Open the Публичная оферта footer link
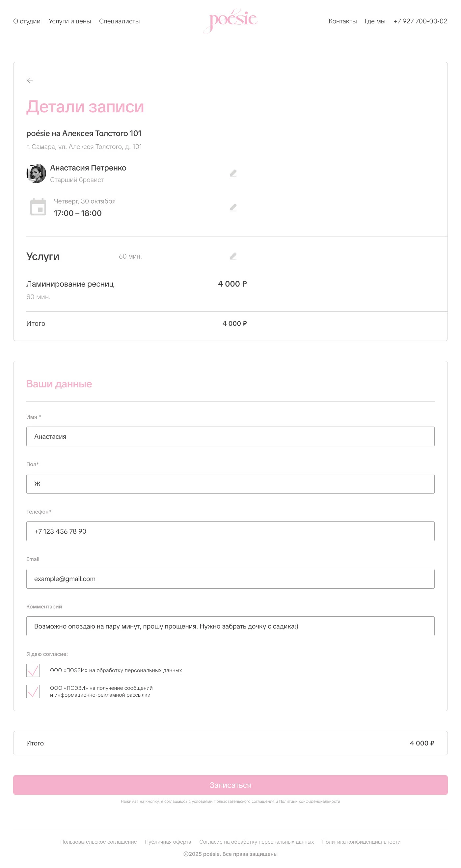The image size is (461, 868). coord(168,842)
